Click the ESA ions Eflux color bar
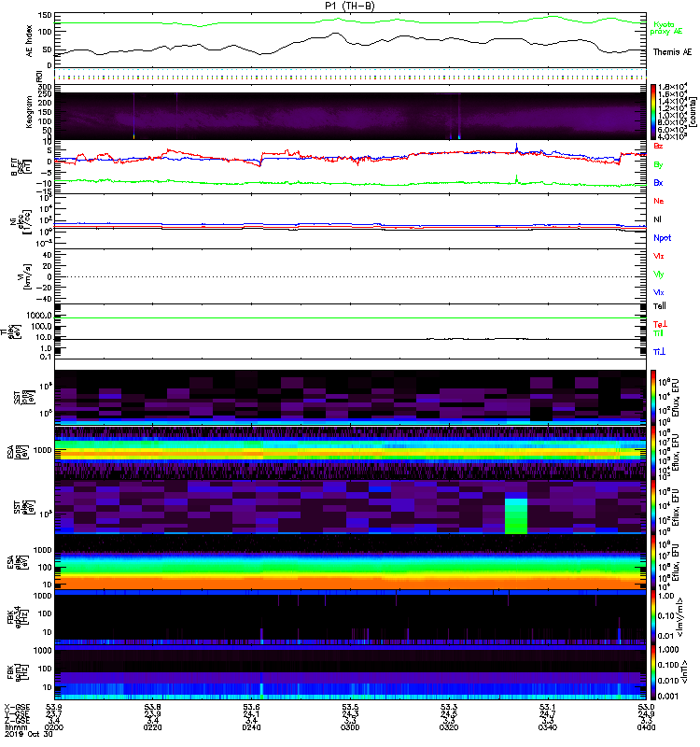Screen dimensions: 700x747 pos(653,453)
